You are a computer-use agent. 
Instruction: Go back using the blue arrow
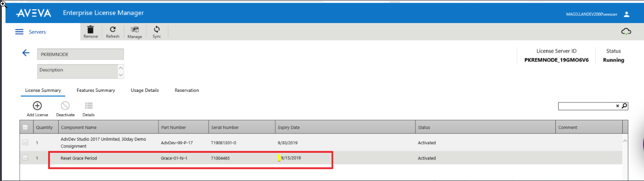26,53
